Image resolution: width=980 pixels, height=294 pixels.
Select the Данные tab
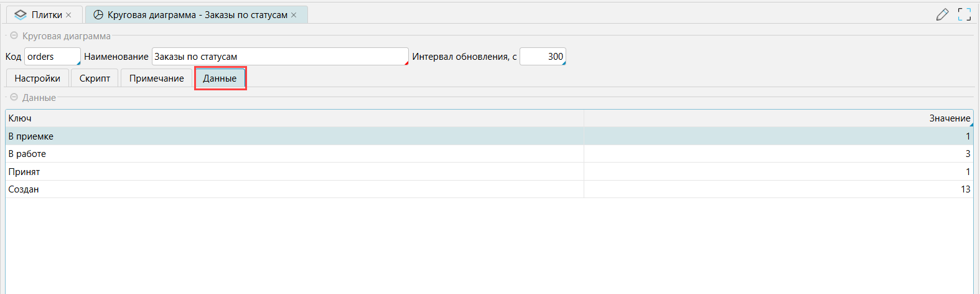pyautogui.click(x=220, y=78)
